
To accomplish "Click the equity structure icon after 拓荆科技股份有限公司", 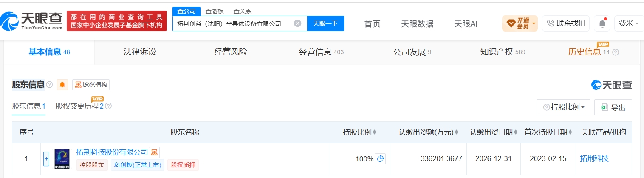I will pos(154,152).
